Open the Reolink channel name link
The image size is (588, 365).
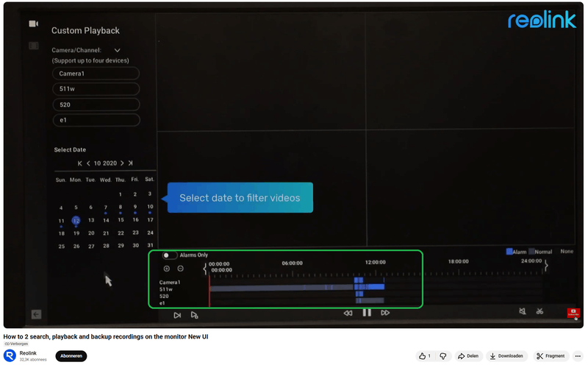pos(28,353)
